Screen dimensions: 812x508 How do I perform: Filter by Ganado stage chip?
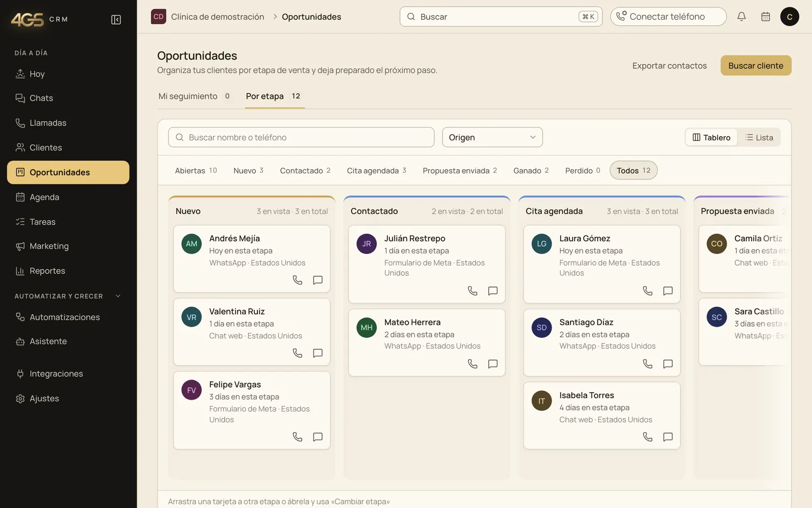[x=531, y=171]
